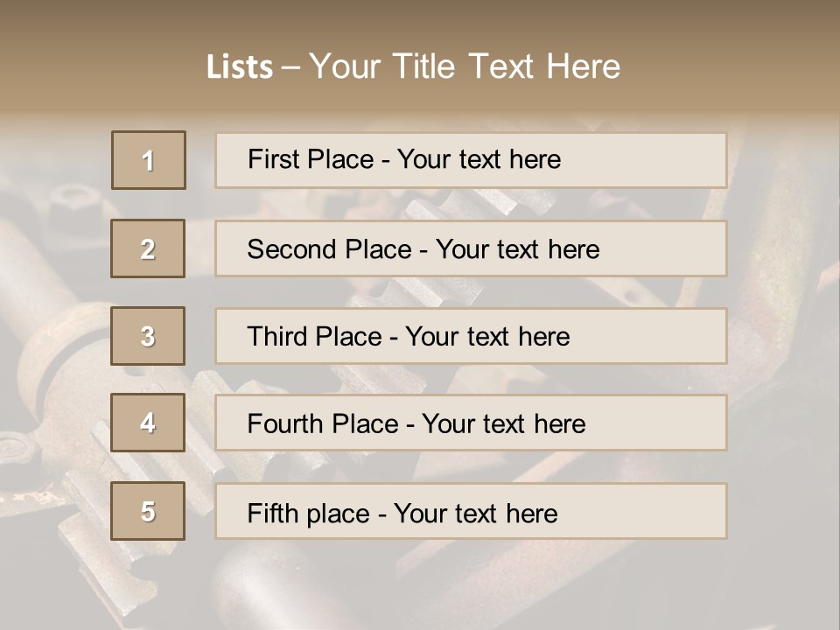Click 'Your text here' in Fifth place row
The height and width of the screenshot is (630, 840).
tap(475, 513)
